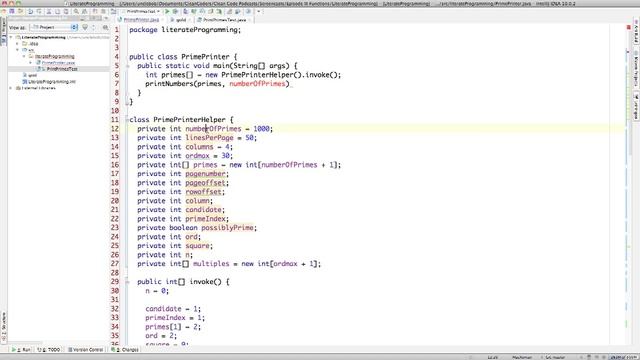The width and height of the screenshot is (640, 360).
Task: Open the View as Project dropdown
Action: tap(54, 27)
